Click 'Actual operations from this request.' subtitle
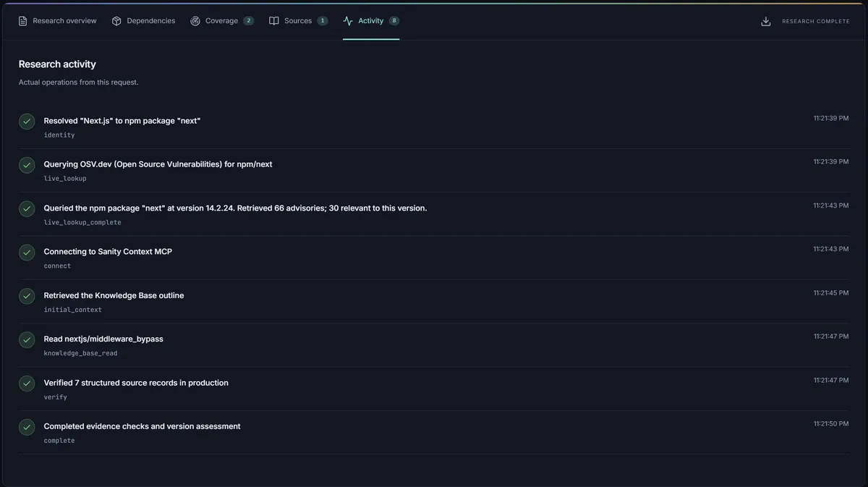The height and width of the screenshot is (487, 868). click(x=78, y=82)
